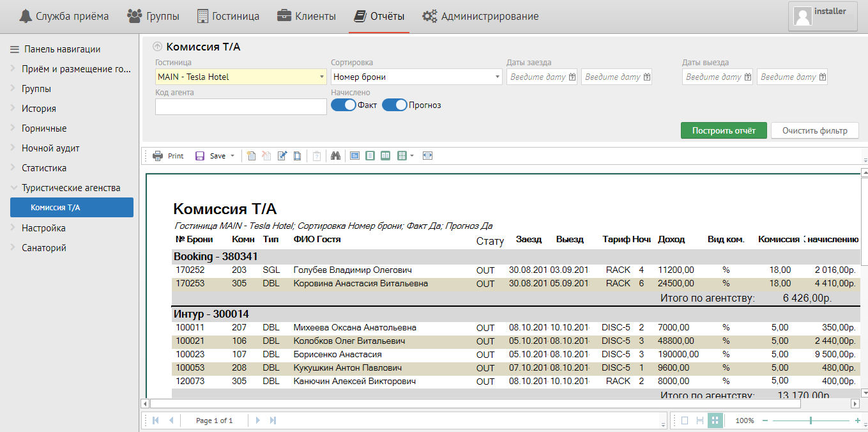868x432 pixels.
Task: Click the Очистить фильтр button
Action: click(814, 130)
